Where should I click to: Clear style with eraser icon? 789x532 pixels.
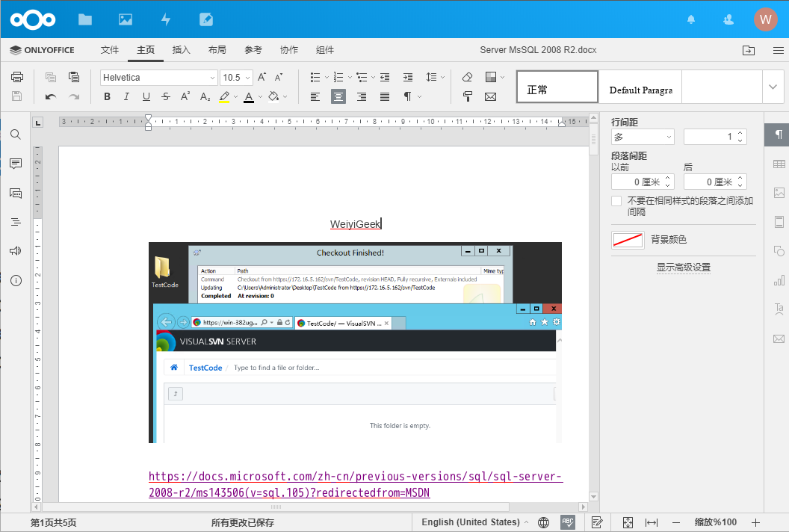click(x=467, y=77)
